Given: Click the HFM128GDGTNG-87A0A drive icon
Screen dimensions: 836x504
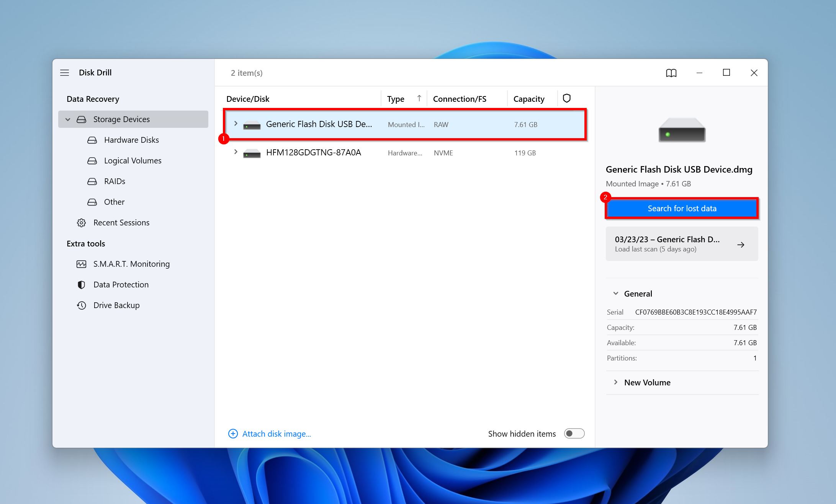Looking at the screenshot, I should 252,153.
